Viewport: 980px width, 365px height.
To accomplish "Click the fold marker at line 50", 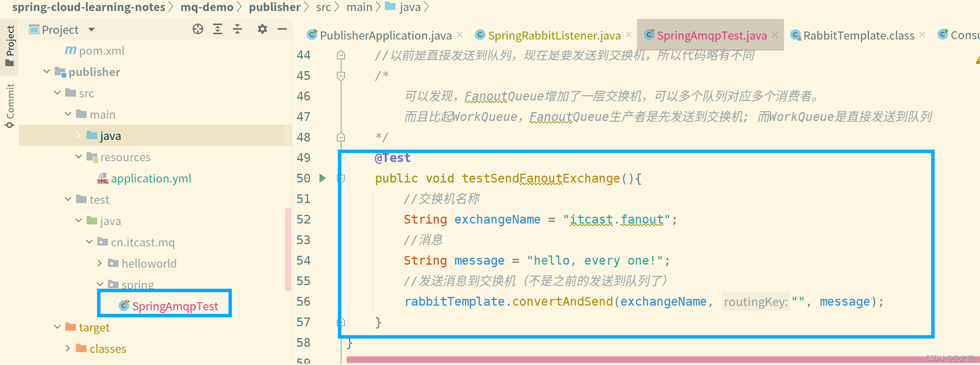I will [x=341, y=178].
